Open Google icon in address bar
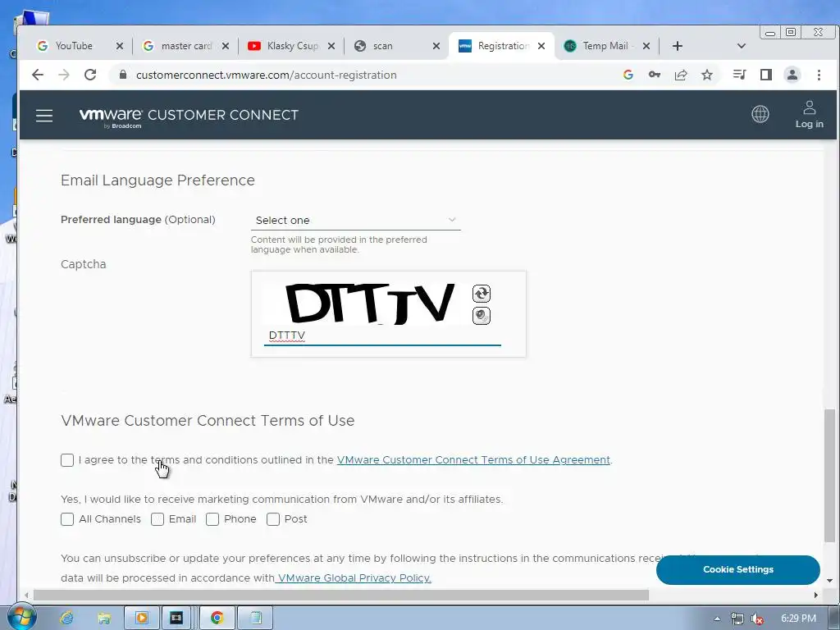Screen dimensions: 840x630 pos(628,75)
